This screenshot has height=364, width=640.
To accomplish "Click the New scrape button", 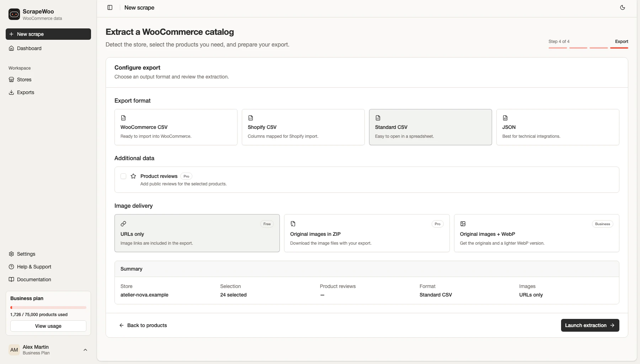I will point(48,34).
